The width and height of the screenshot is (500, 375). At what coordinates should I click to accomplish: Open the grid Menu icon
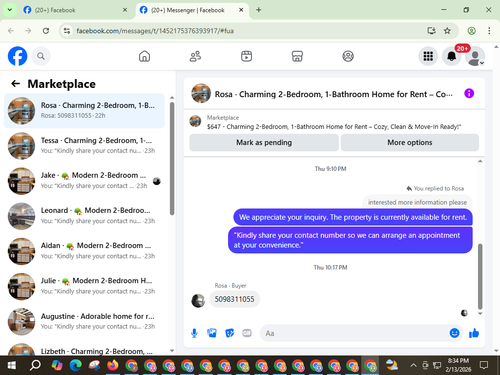[x=428, y=56]
